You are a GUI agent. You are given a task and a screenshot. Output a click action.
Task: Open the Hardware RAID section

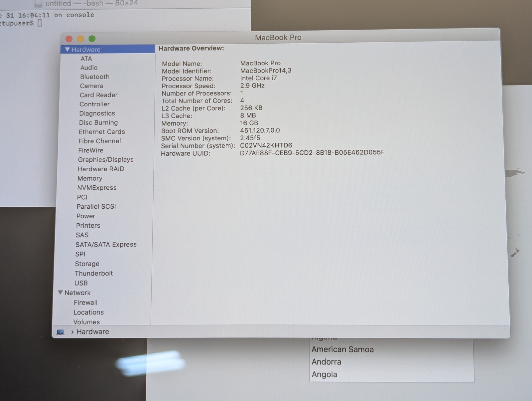(101, 169)
